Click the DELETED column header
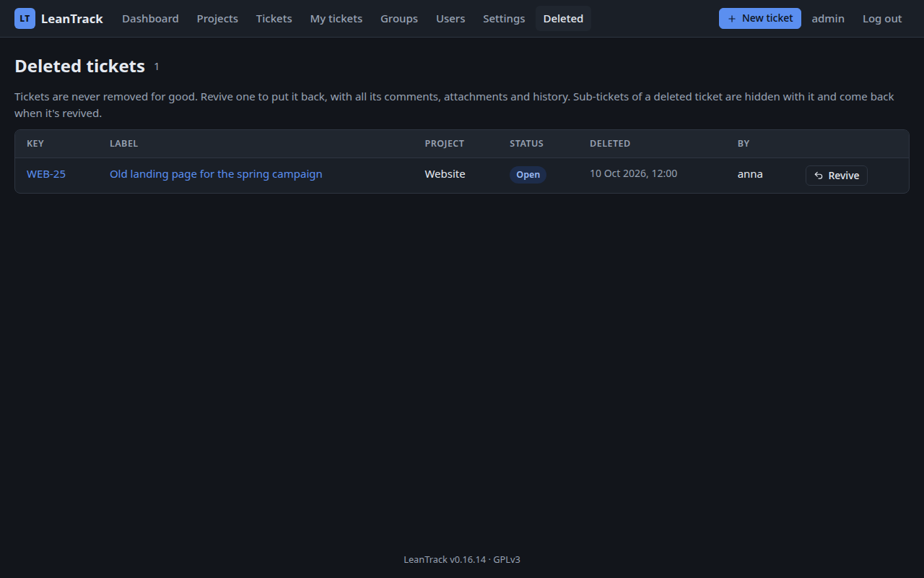This screenshot has width=924, height=578. [x=610, y=144]
